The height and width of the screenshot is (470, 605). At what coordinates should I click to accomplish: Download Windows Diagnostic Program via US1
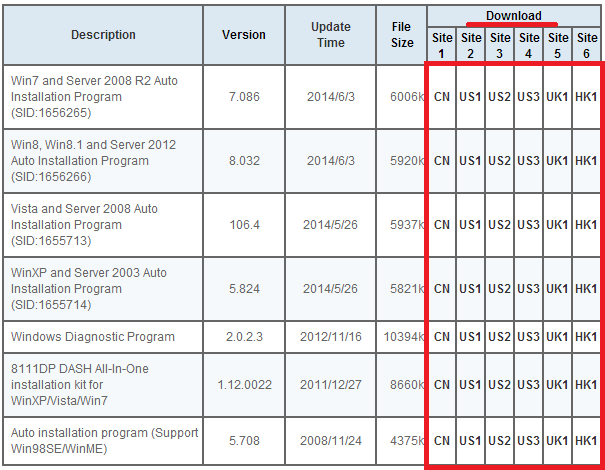[470, 337]
